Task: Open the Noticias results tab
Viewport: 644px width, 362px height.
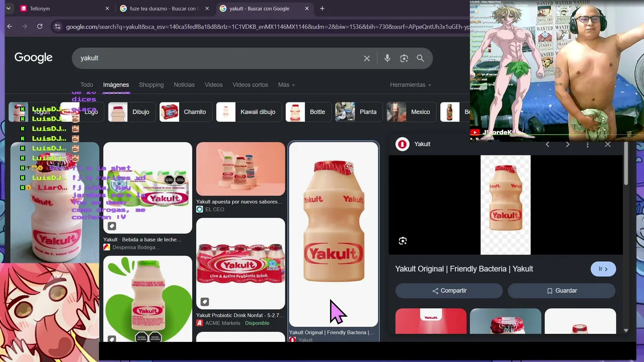Action: point(184,85)
